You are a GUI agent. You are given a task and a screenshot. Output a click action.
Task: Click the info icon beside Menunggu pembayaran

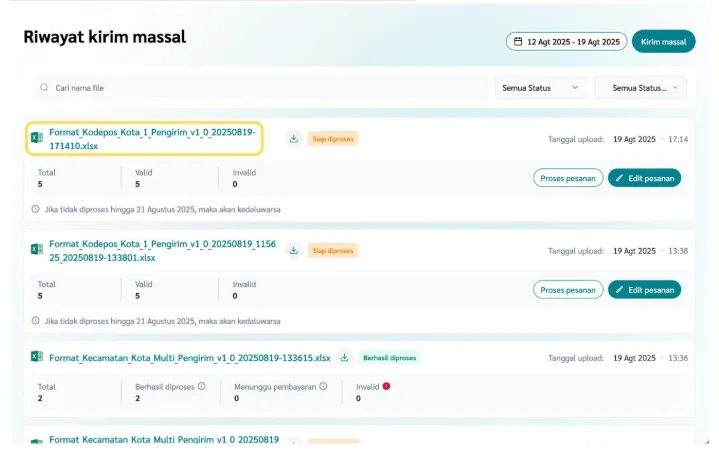322,386
